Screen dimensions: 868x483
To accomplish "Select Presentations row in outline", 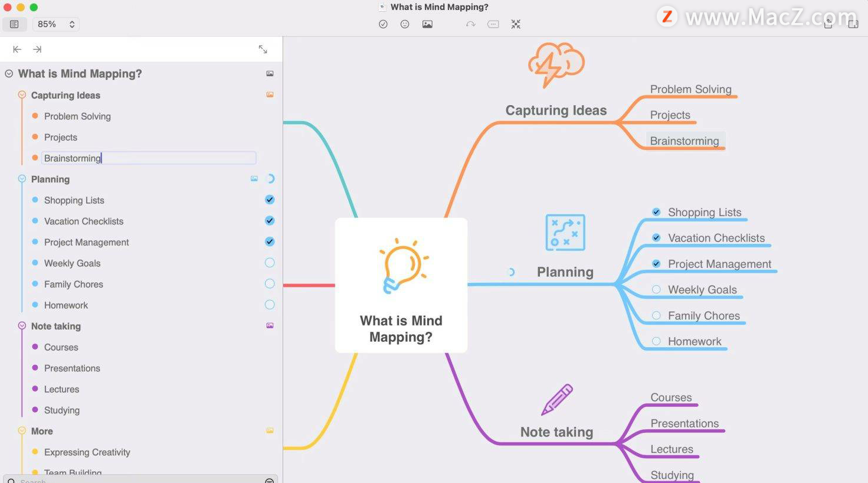I will point(72,368).
